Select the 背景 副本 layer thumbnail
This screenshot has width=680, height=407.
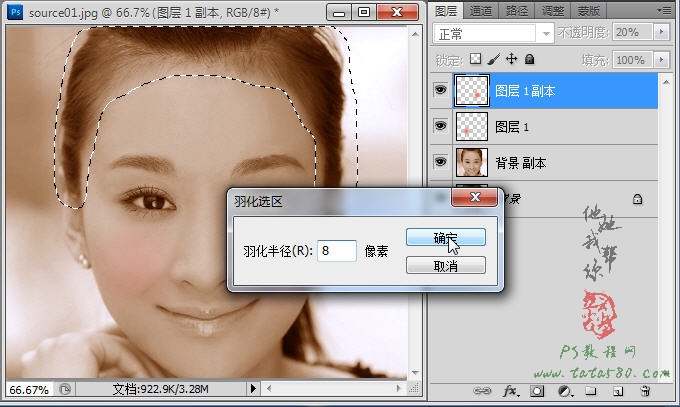click(472, 162)
